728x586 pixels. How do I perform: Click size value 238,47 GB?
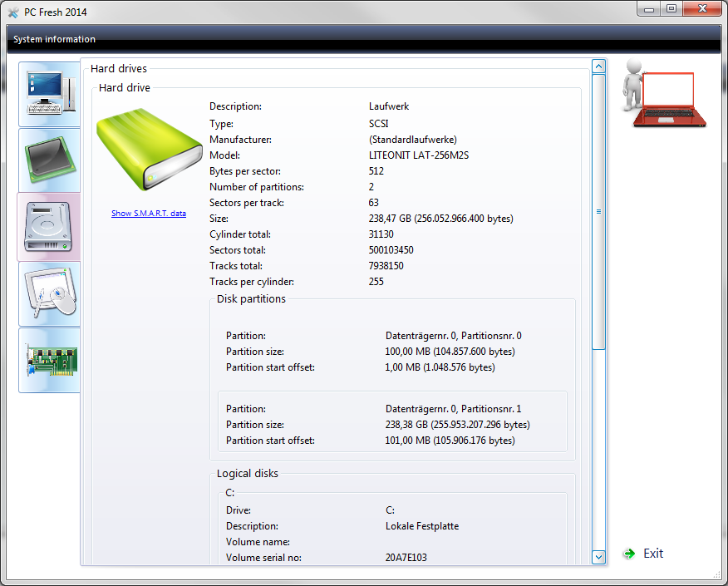tap(441, 219)
